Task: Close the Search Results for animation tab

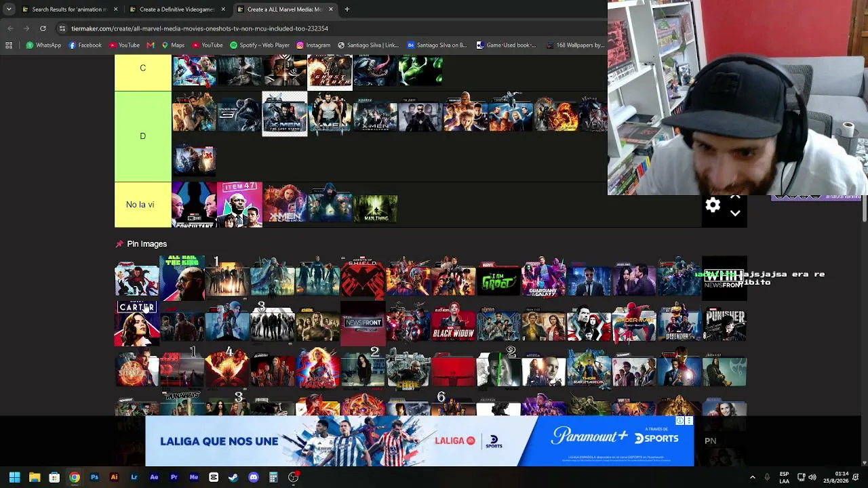Action: (115, 9)
